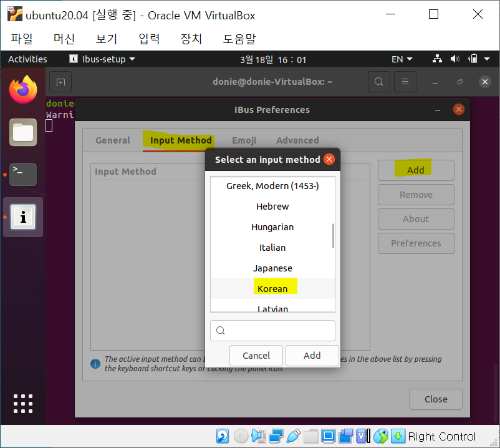Open Firefox from the Ubuntu dock
The width and height of the screenshot is (500, 448).
[x=23, y=89]
